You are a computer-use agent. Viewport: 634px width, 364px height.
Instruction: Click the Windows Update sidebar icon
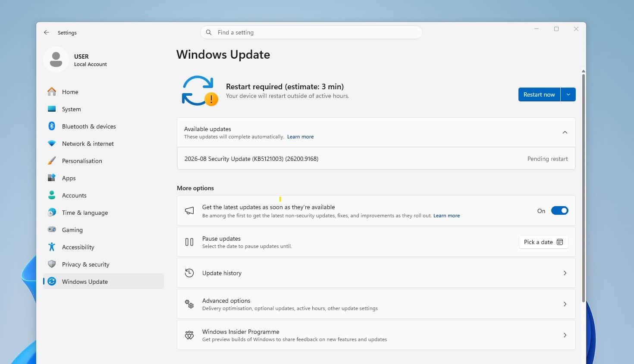52,281
